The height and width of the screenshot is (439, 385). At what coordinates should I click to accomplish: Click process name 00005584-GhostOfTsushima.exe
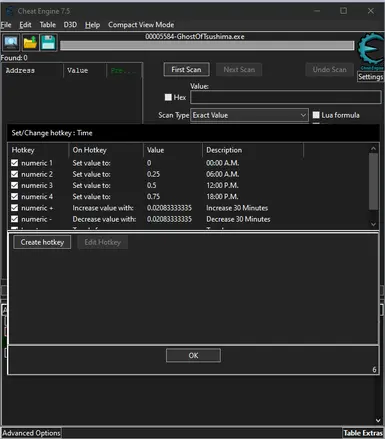point(195,36)
